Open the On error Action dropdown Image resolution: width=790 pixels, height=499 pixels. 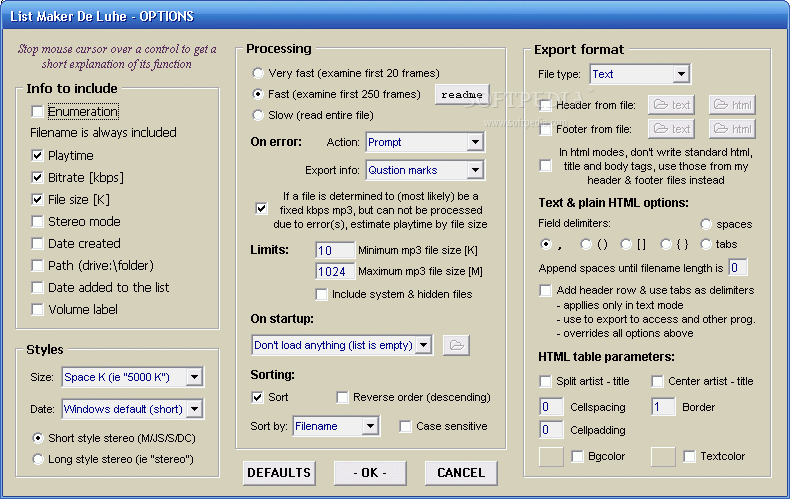(475, 142)
